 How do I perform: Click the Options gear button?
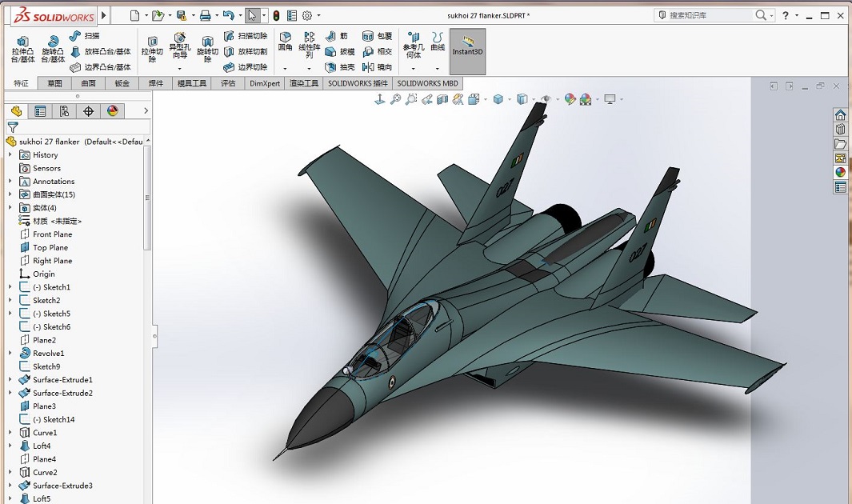pos(307,16)
